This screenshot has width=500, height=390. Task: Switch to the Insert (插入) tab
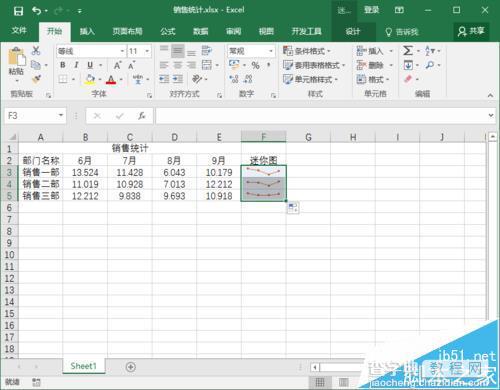coord(87,31)
